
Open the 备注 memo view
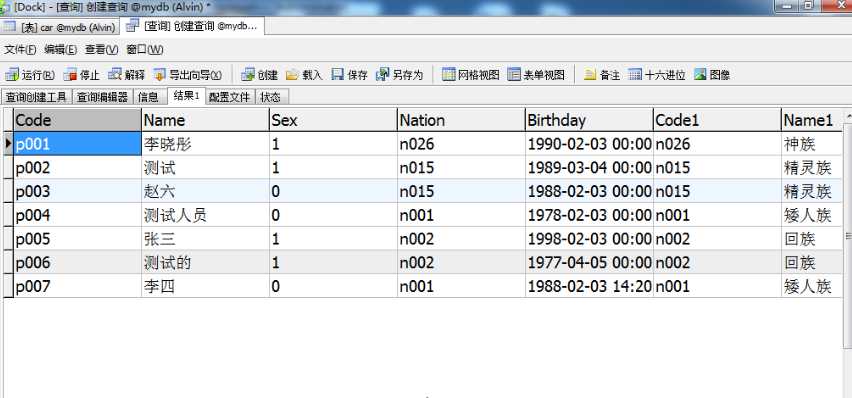[602, 75]
